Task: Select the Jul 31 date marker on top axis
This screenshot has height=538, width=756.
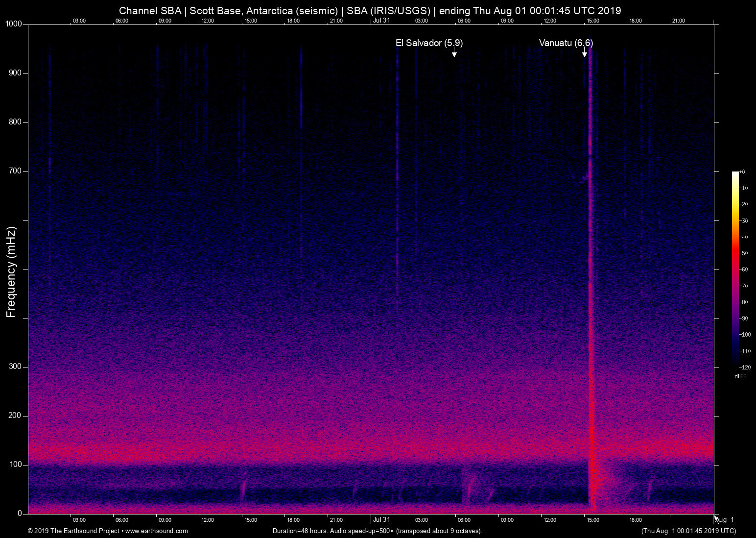Action: pyautogui.click(x=381, y=20)
